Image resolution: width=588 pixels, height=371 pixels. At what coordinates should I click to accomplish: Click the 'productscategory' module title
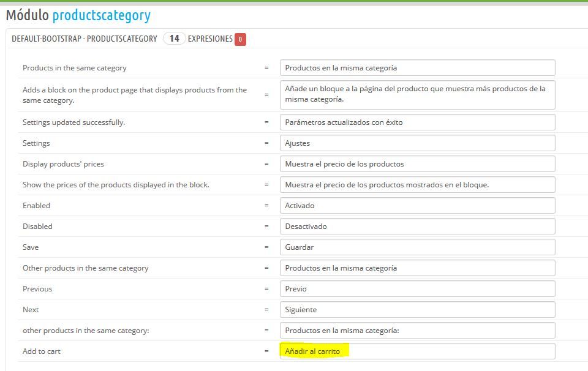click(x=101, y=15)
